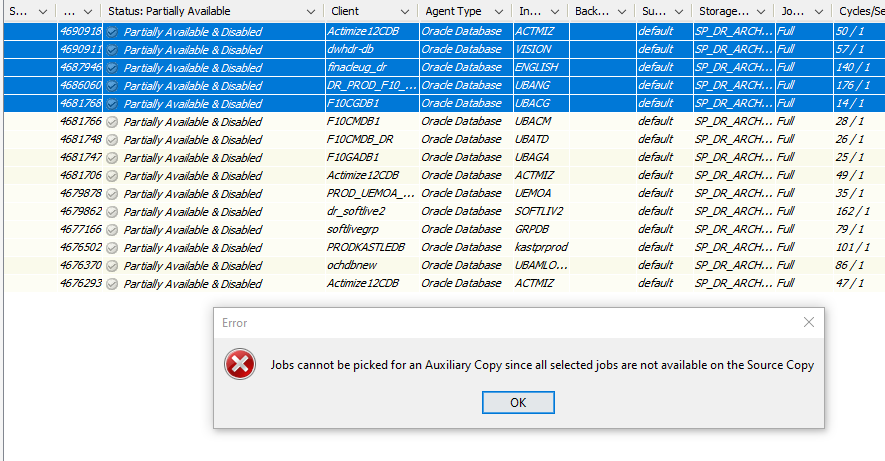Image resolution: width=885 pixels, height=461 pixels.
Task: Click status icon for job 4677166
Action: click(x=112, y=230)
